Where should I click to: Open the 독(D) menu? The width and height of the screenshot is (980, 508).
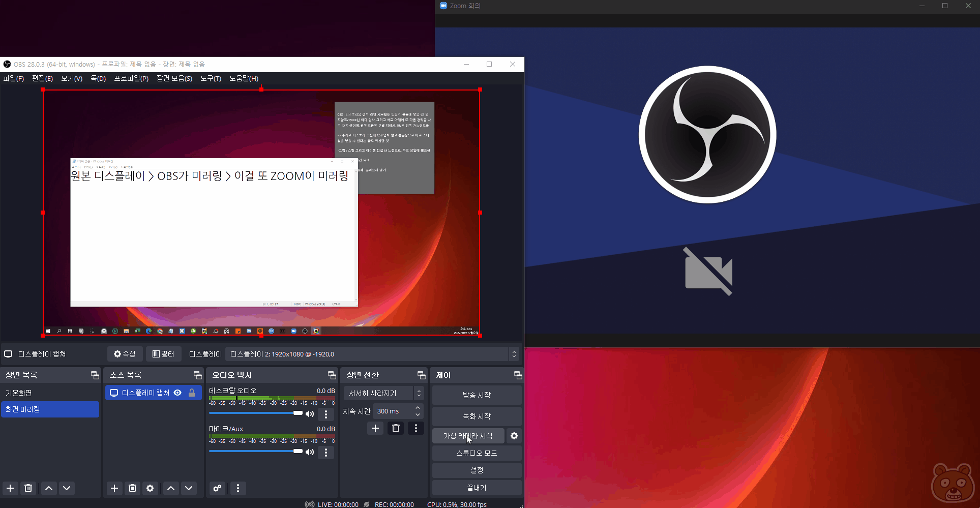[98, 78]
